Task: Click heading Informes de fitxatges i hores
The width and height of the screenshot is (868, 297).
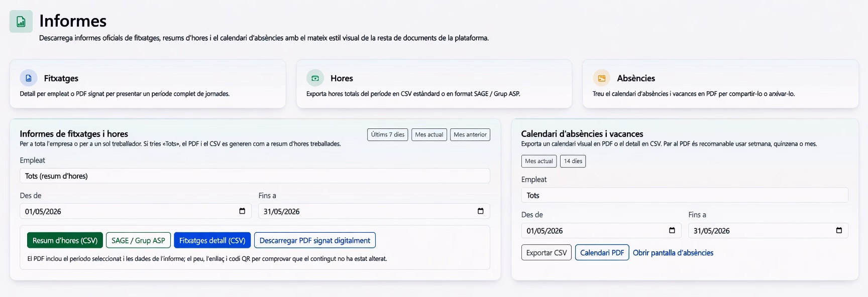Action: 74,134
